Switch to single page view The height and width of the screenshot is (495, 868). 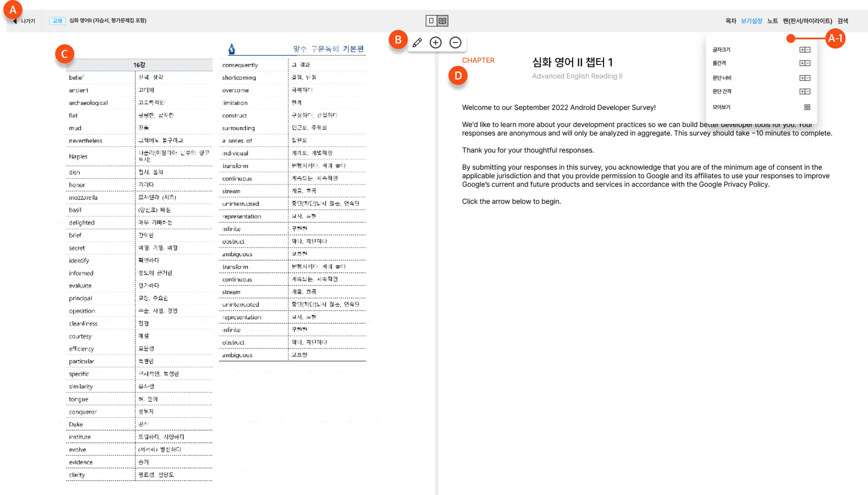click(x=431, y=21)
